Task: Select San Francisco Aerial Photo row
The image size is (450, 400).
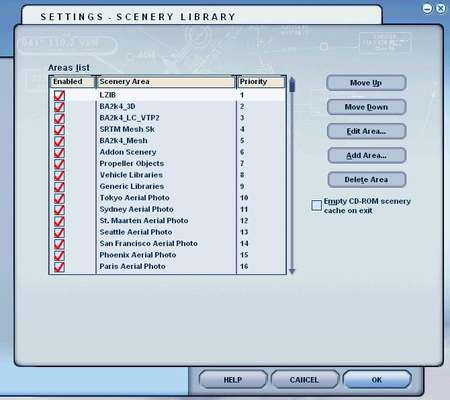Action: pos(168,244)
